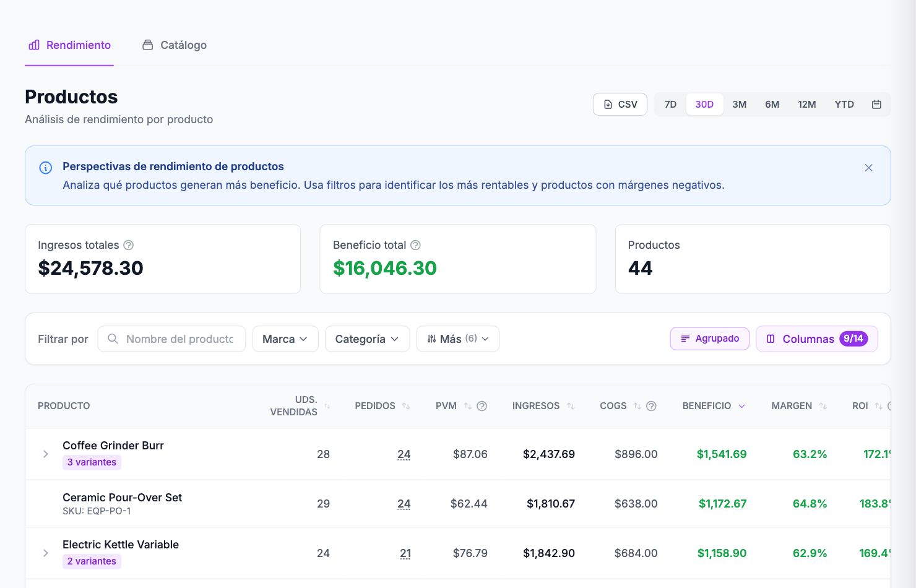Sort by Pedidos column arrows

(406, 406)
